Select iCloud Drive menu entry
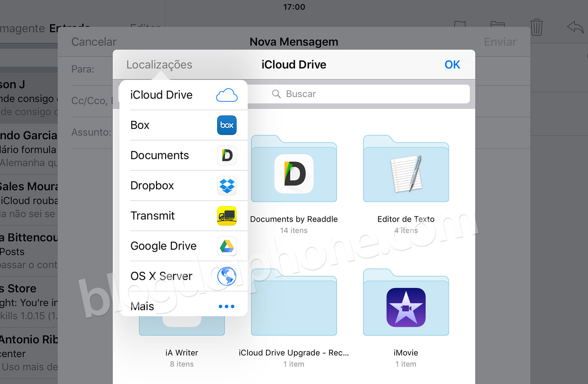This screenshot has width=588, height=384. tap(183, 95)
